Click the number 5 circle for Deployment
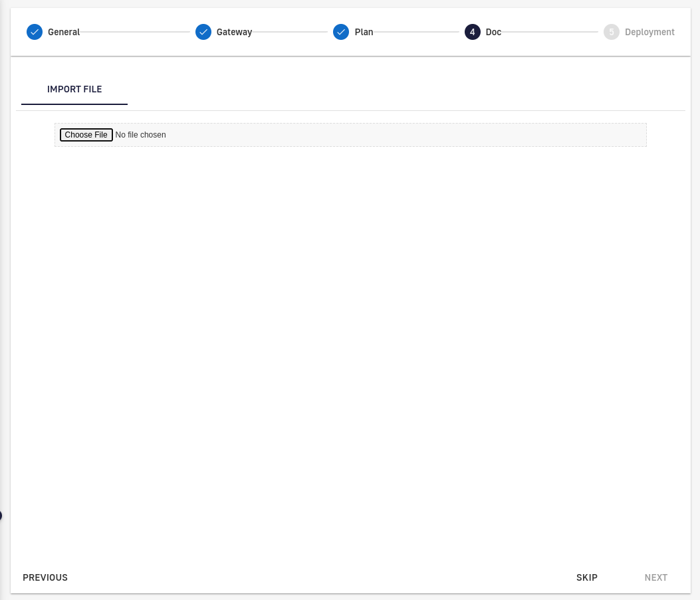Viewport: 700px width, 600px height. (x=611, y=32)
